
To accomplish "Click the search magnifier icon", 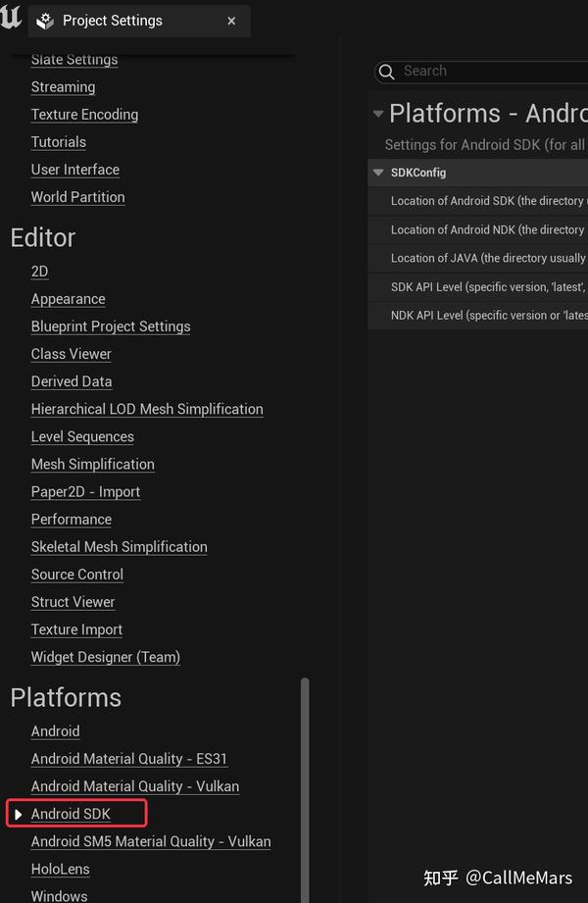I will (x=387, y=72).
